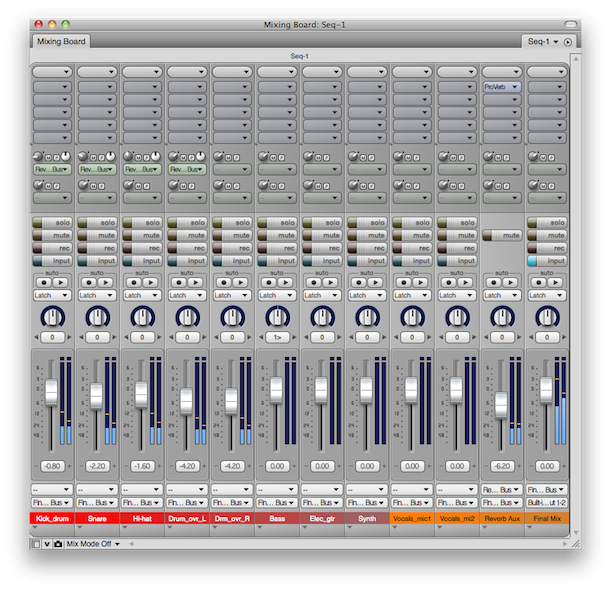Select the Mixing Board tab

pyautogui.click(x=61, y=41)
